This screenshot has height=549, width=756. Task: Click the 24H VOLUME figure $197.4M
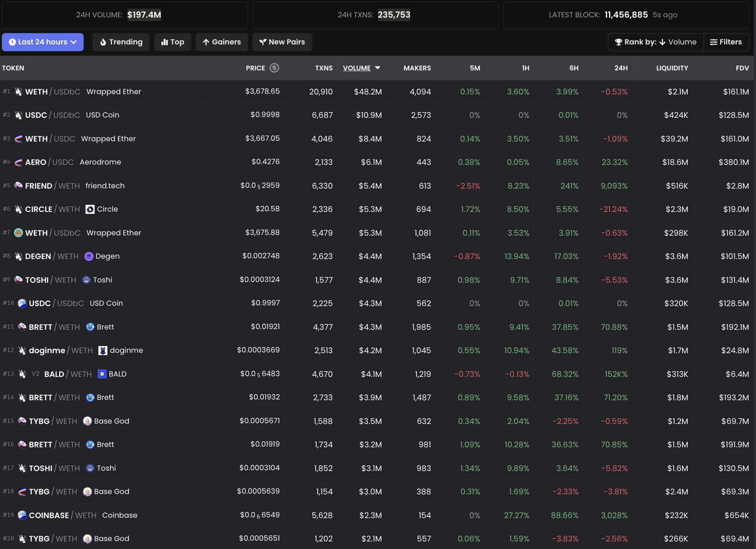pos(144,15)
